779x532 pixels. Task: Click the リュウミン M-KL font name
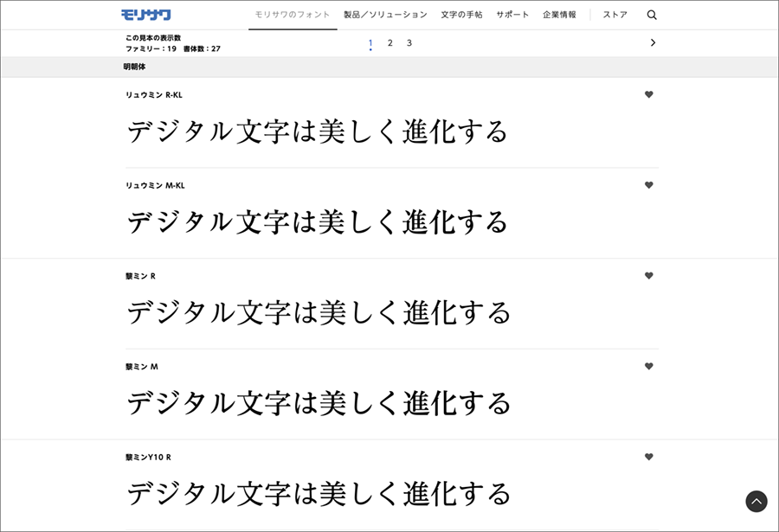155,185
